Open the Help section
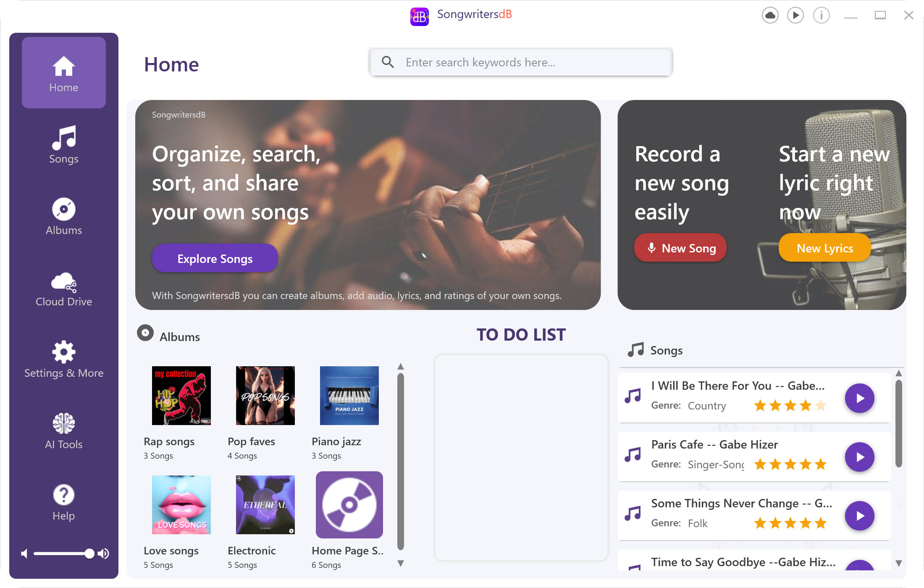This screenshot has width=924, height=588. point(64,502)
